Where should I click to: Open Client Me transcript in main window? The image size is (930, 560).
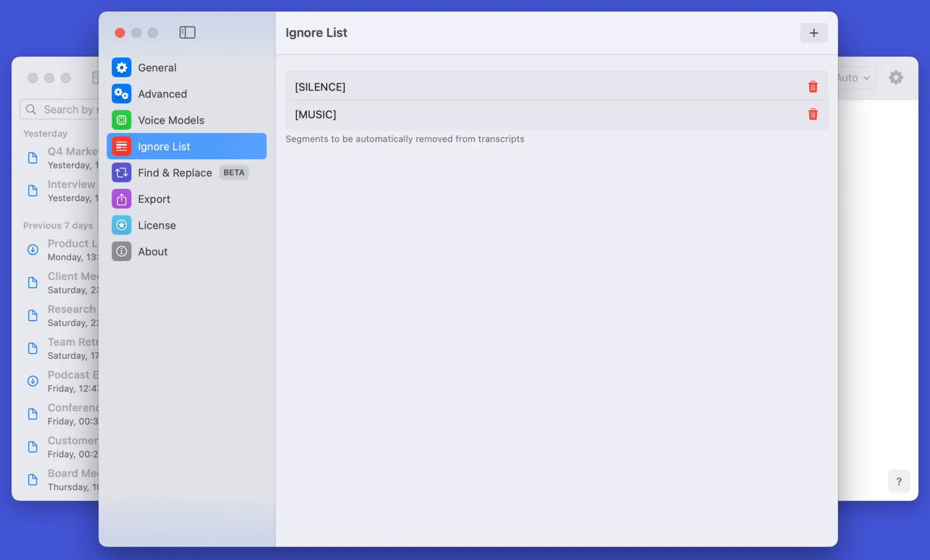click(60, 283)
